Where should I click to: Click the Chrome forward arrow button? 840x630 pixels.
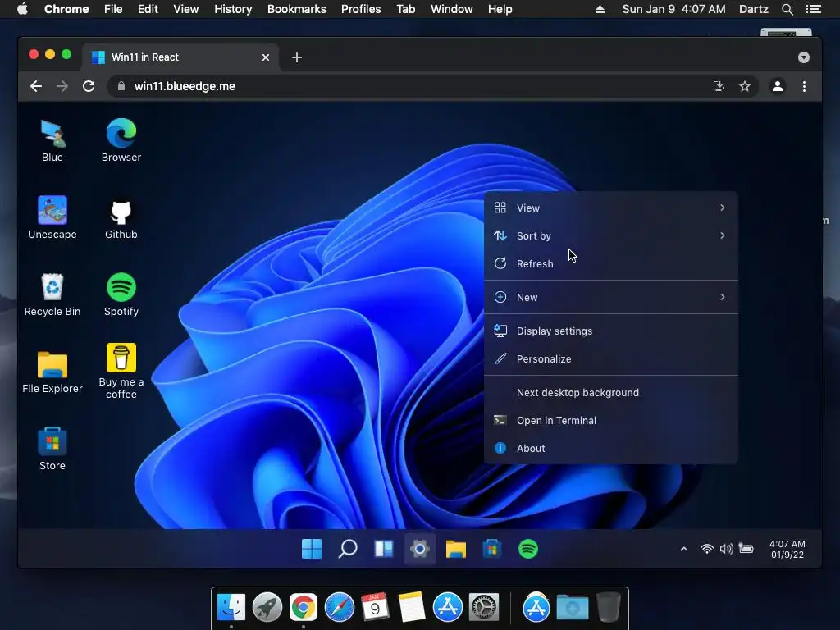pyautogui.click(x=62, y=86)
